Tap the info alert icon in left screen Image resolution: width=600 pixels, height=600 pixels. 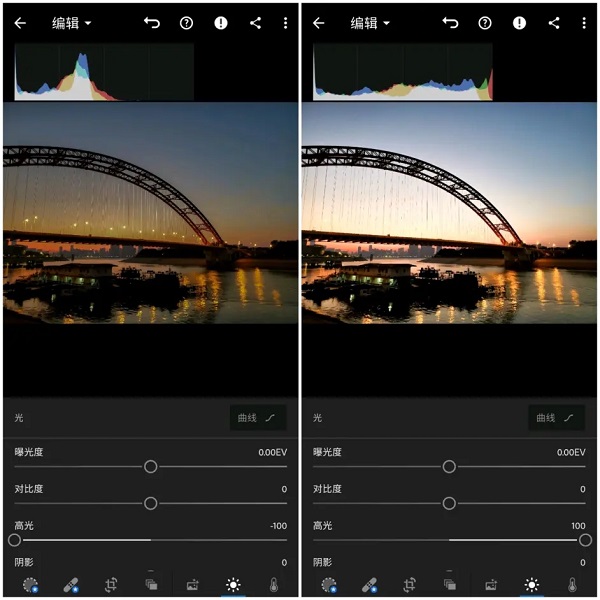tap(221, 23)
